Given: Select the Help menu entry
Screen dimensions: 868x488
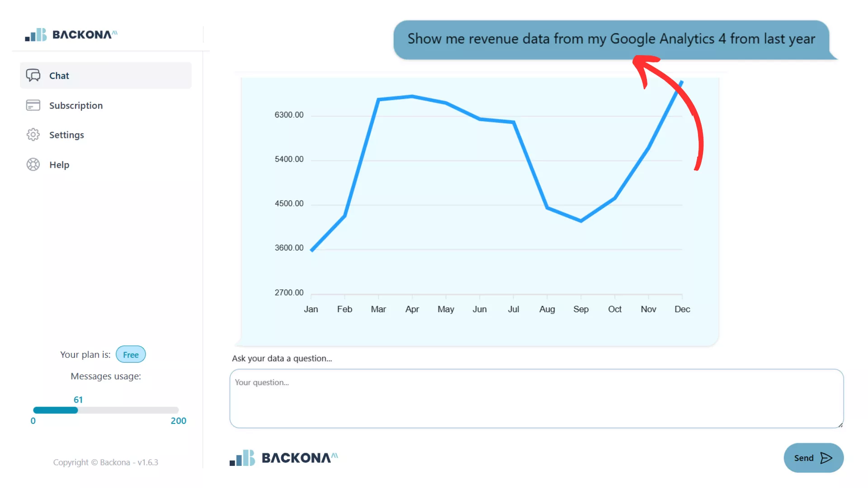Looking at the screenshot, I should tap(59, 165).
